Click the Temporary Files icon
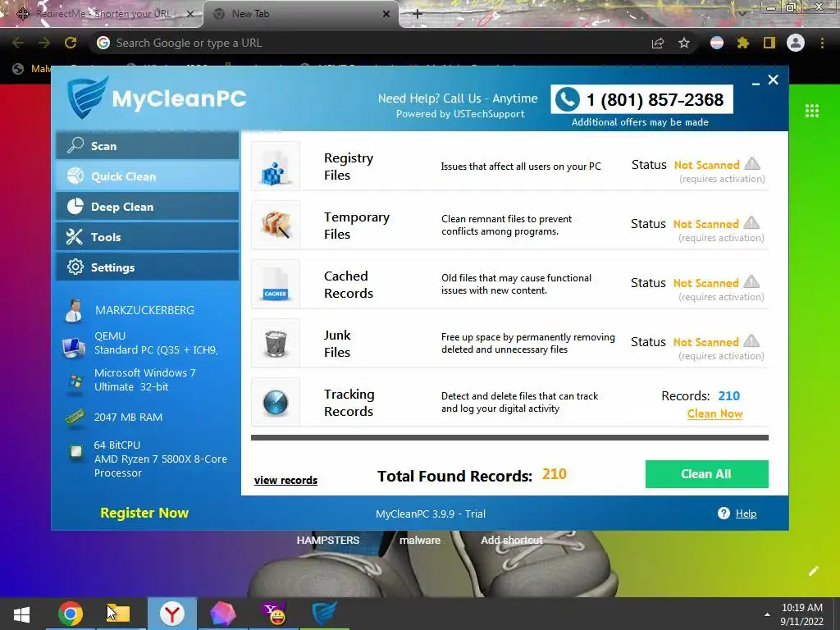 pyautogui.click(x=276, y=225)
